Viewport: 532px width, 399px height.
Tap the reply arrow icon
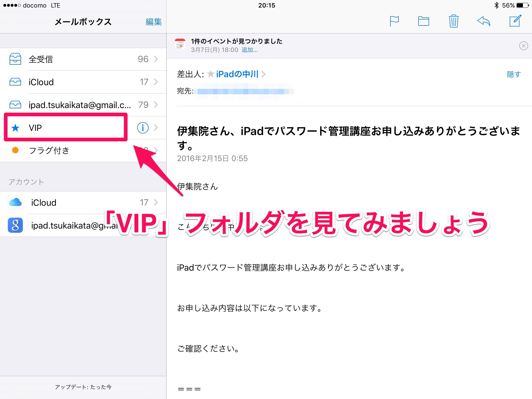click(484, 21)
